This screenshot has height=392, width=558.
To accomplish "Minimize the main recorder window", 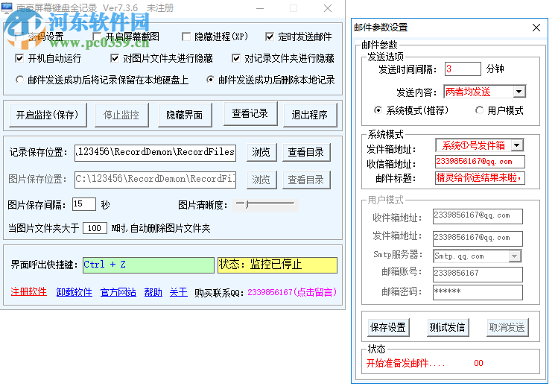I will [x=260, y=8].
